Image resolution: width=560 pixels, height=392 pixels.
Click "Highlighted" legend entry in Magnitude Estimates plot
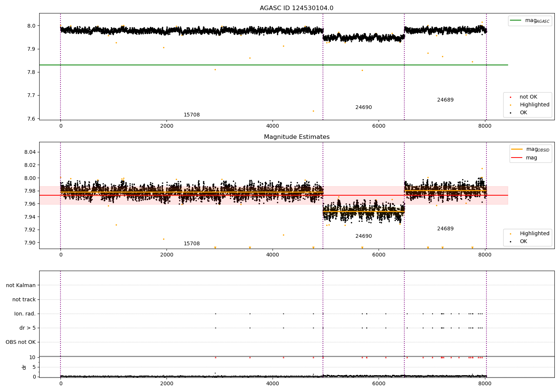pos(530,234)
